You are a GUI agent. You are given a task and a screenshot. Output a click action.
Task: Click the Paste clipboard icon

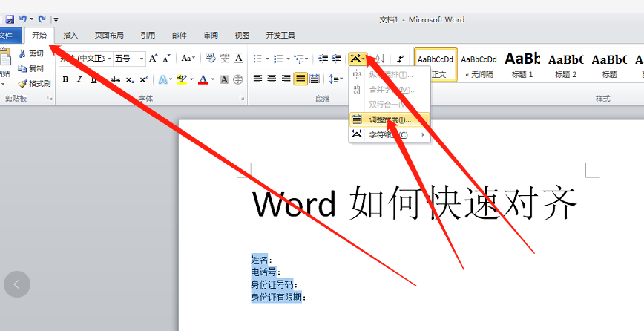(x=5, y=58)
